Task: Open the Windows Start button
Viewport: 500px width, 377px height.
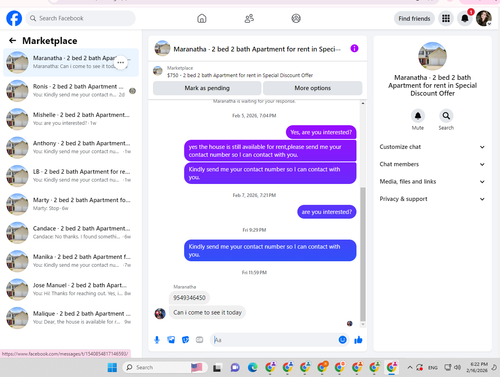Action: click(x=112, y=367)
